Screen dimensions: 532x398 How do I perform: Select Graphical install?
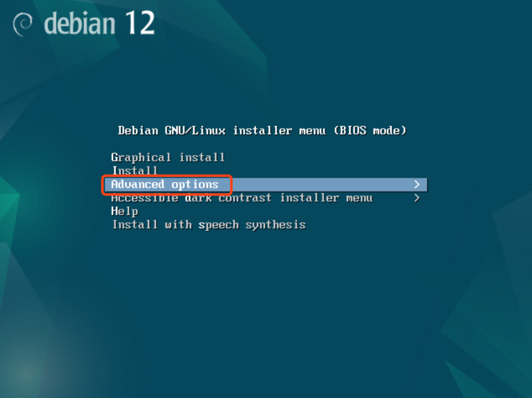(x=168, y=158)
